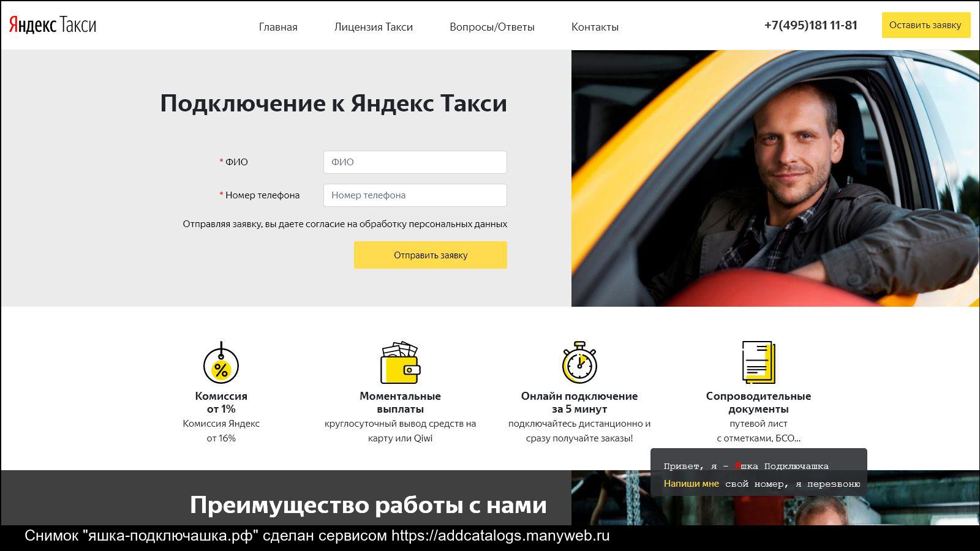Click the Напишите мне chat link

(x=692, y=484)
